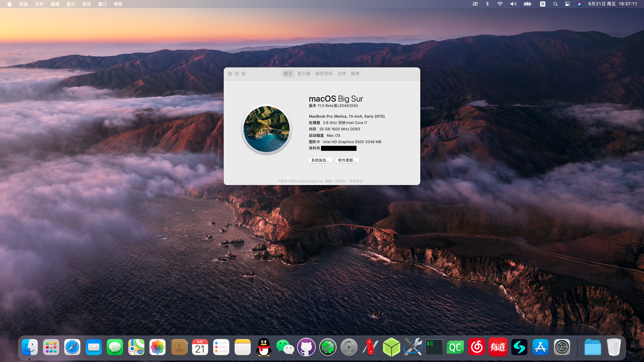Open the 编辑 menu
644x362 pixels.
coord(55,4)
